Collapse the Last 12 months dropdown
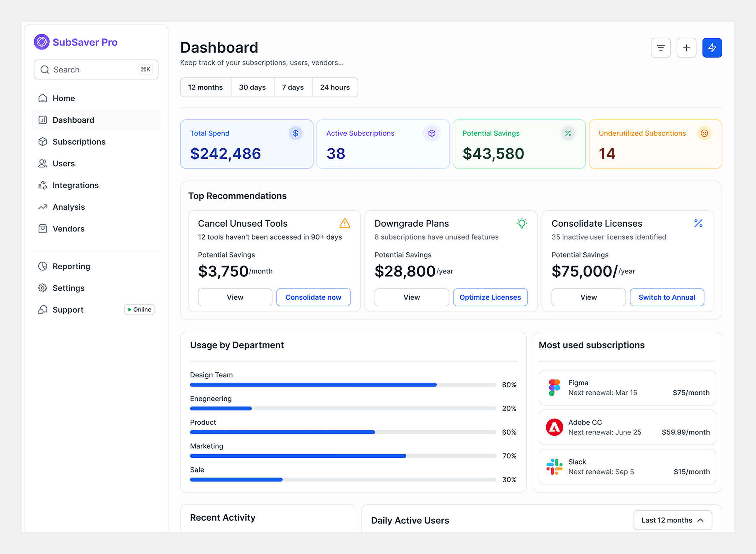The image size is (756, 554). [672, 520]
